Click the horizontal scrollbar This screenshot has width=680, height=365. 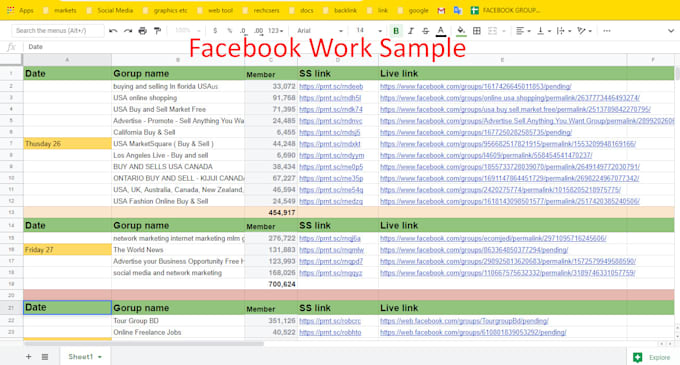[x=143, y=344]
